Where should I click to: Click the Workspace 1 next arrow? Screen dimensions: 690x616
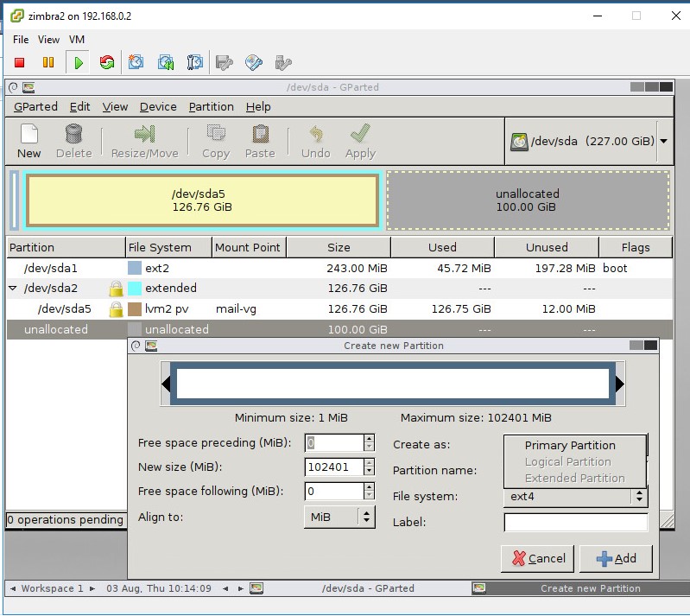[92, 588]
